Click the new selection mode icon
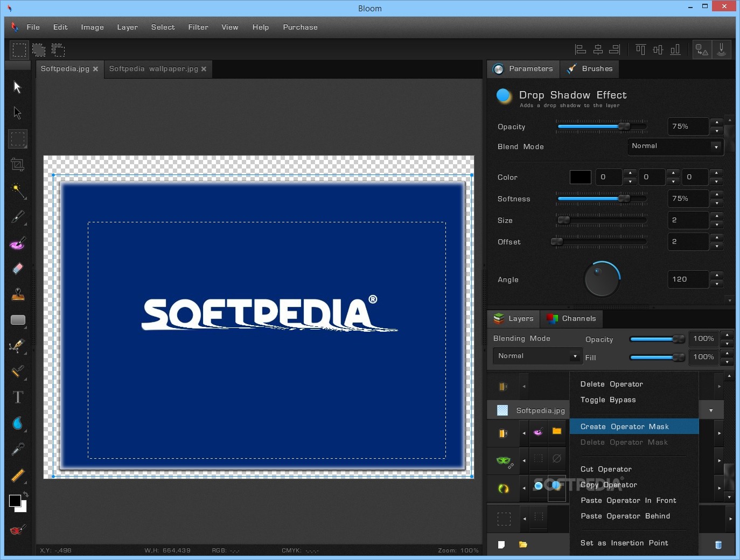This screenshot has height=560, width=740. coord(19,50)
